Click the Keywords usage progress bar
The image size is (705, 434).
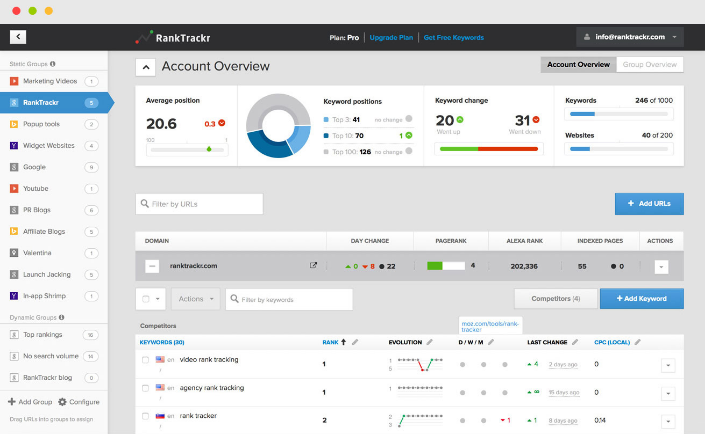[x=619, y=114]
